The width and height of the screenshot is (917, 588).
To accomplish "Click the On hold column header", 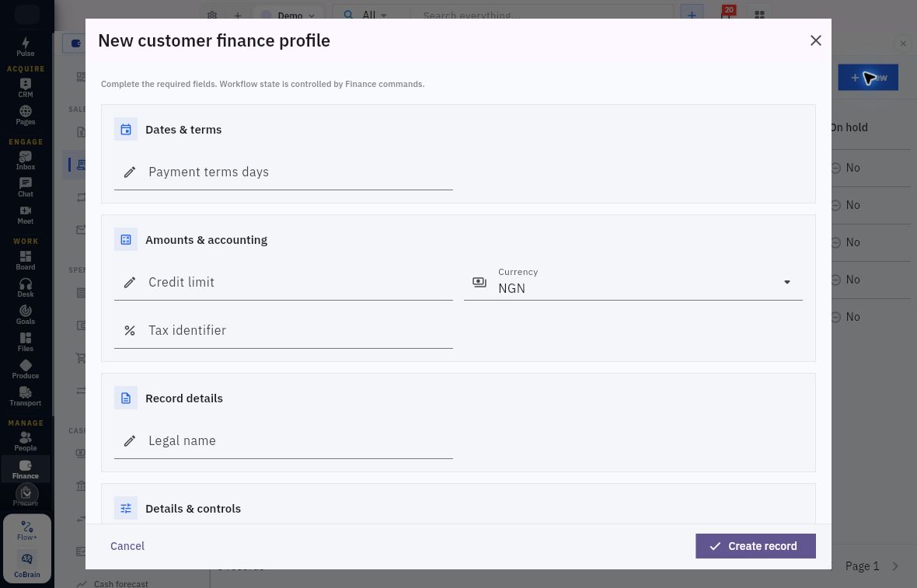I will 849,127.
